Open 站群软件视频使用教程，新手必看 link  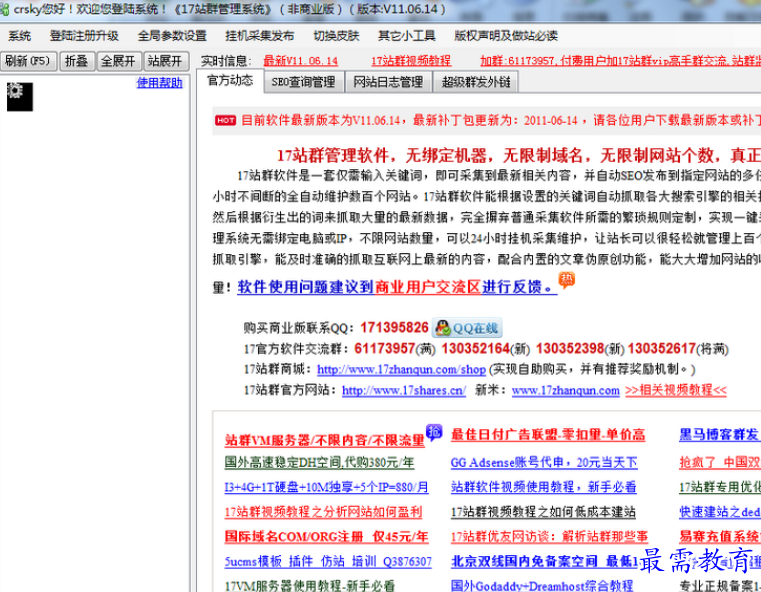544,487
